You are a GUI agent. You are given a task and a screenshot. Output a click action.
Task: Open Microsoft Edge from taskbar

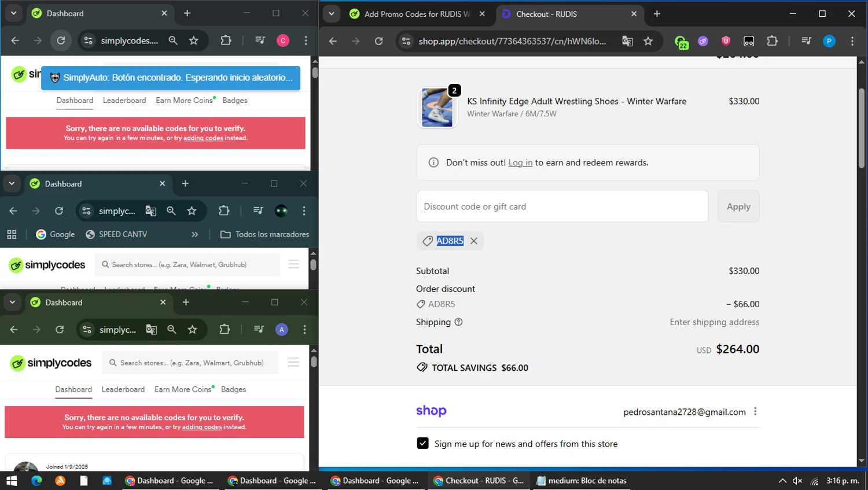[36, 481]
